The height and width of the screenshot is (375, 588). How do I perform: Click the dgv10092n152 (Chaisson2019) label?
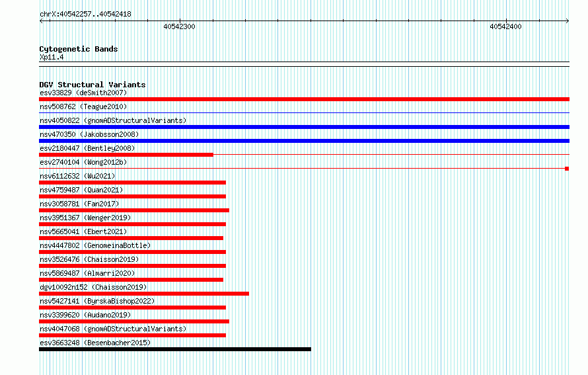93,287
